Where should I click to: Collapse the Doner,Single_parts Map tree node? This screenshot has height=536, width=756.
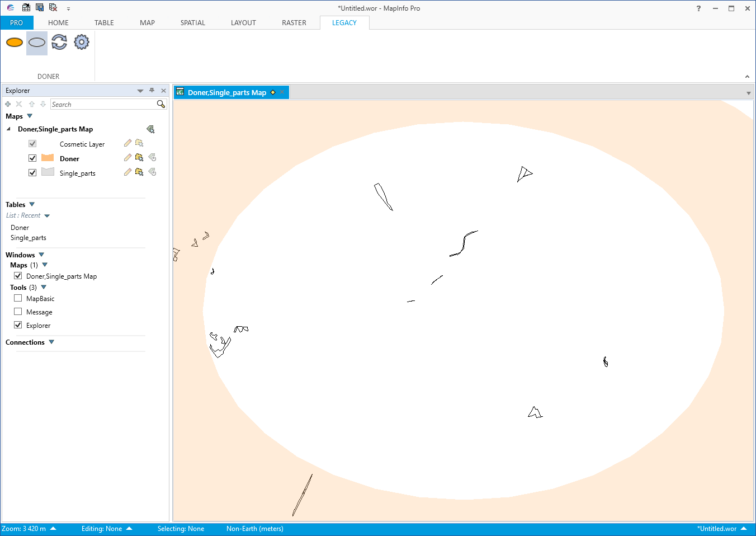pos(8,129)
